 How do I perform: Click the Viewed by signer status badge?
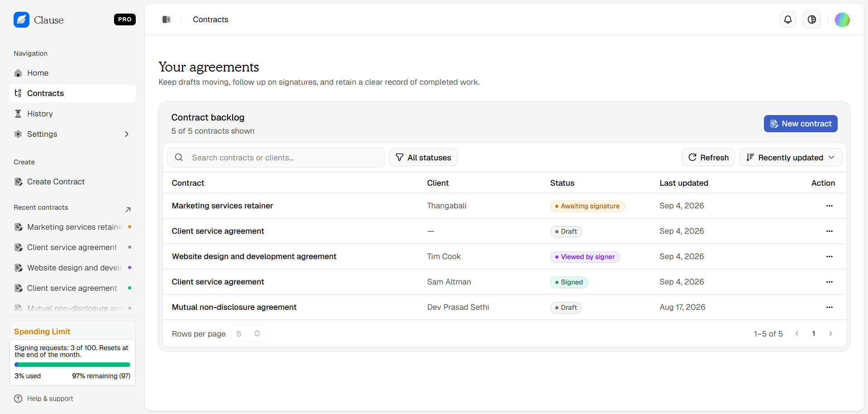pos(585,257)
